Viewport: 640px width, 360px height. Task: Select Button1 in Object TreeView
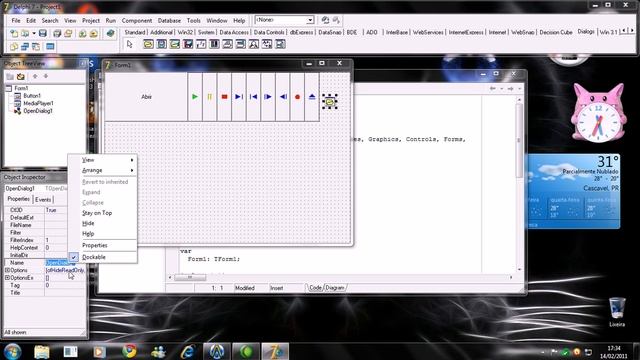[x=32, y=96]
